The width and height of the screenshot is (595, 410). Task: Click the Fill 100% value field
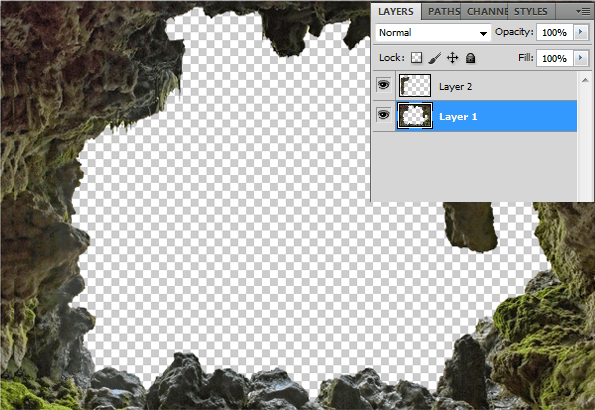tap(554, 58)
